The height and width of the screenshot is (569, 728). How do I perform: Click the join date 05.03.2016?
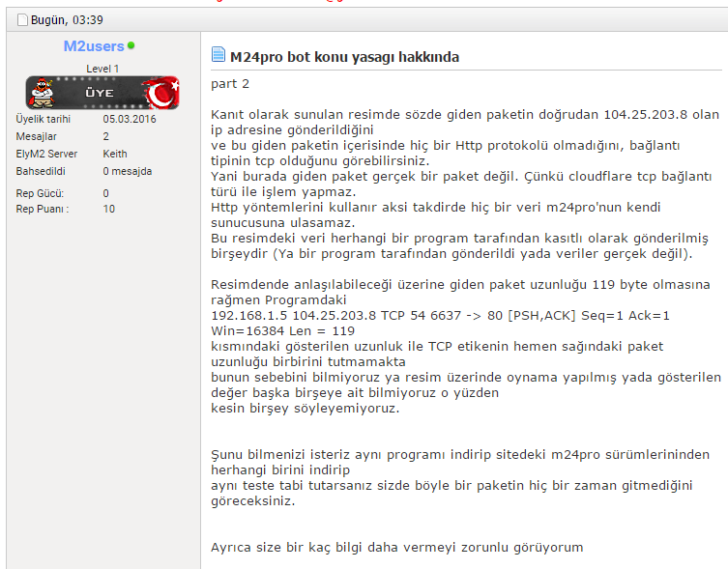coord(130,119)
